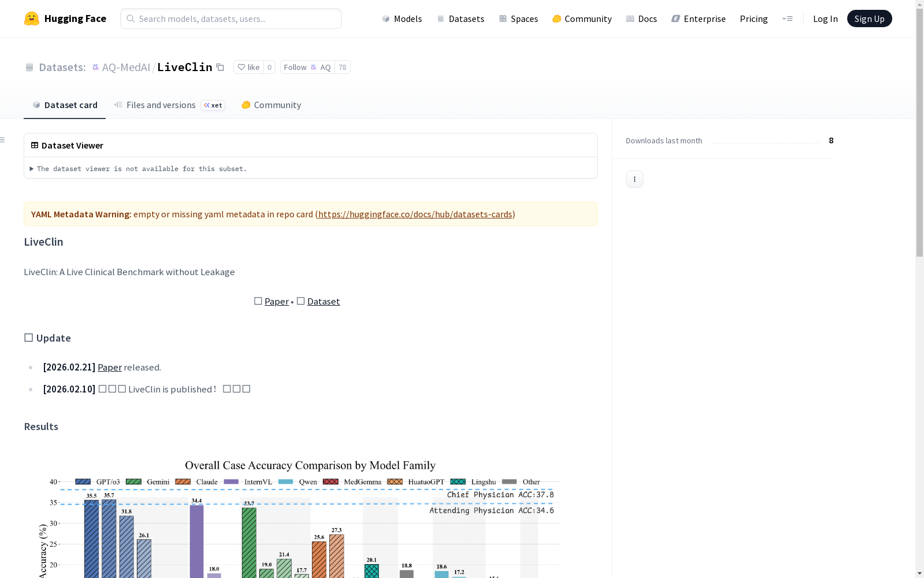Open the Datasets item in the top navigation
This screenshot has height=578, width=924.
point(460,18)
